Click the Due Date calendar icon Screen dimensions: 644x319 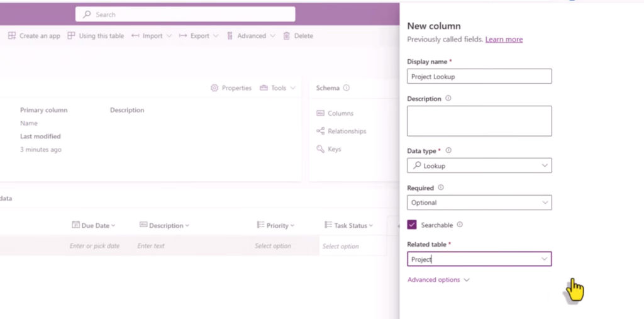pyautogui.click(x=75, y=225)
